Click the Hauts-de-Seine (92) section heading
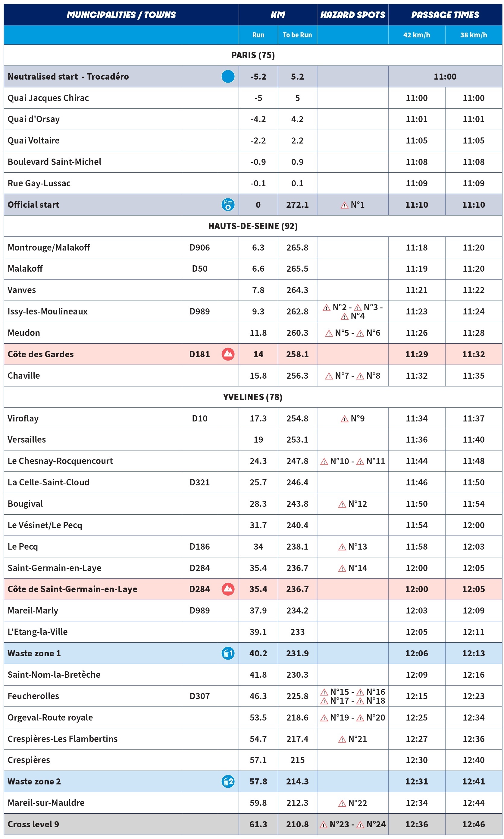504x839 pixels. pos(253,226)
